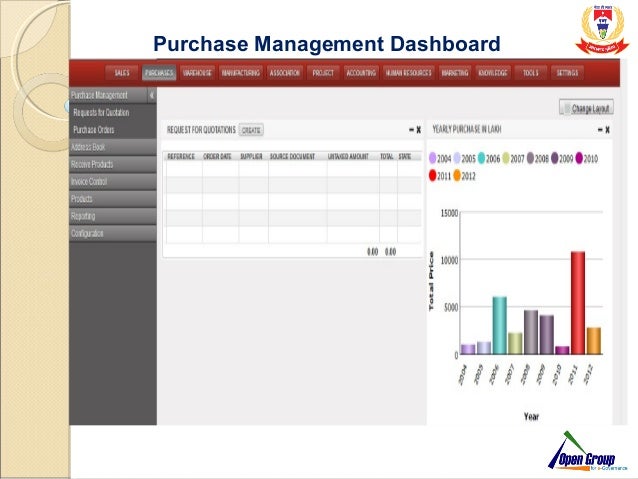The height and width of the screenshot is (479, 638).
Task: Expand the Products section
Action: pos(113,199)
